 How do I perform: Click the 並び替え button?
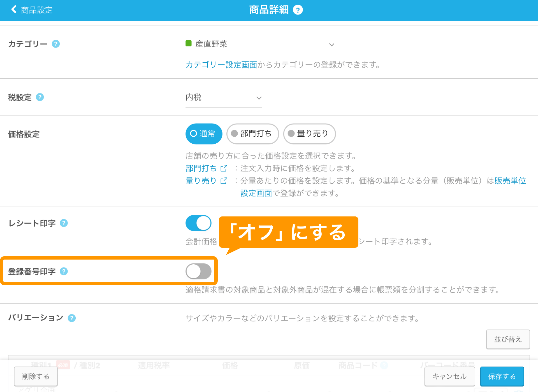click(x=508, y=339)
